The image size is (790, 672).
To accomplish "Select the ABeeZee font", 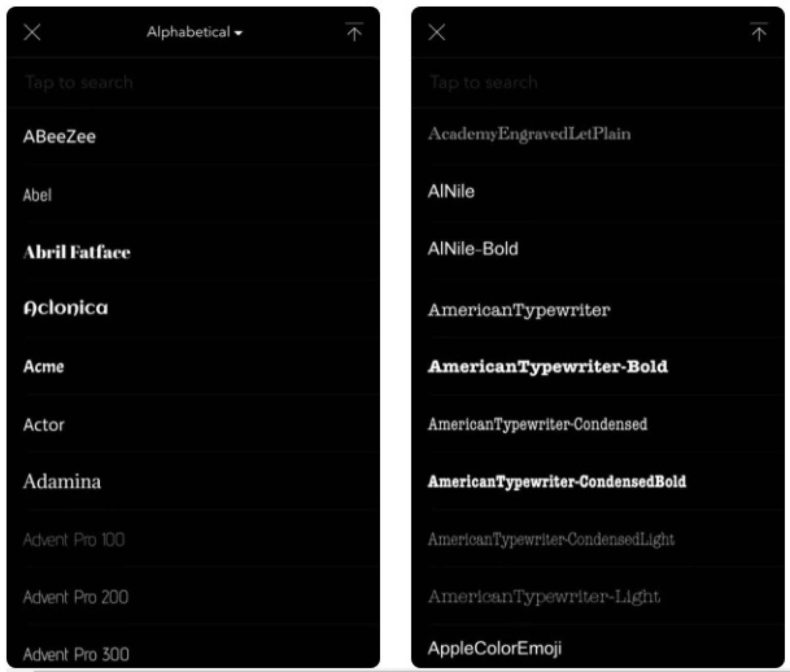I will point(60,137).
